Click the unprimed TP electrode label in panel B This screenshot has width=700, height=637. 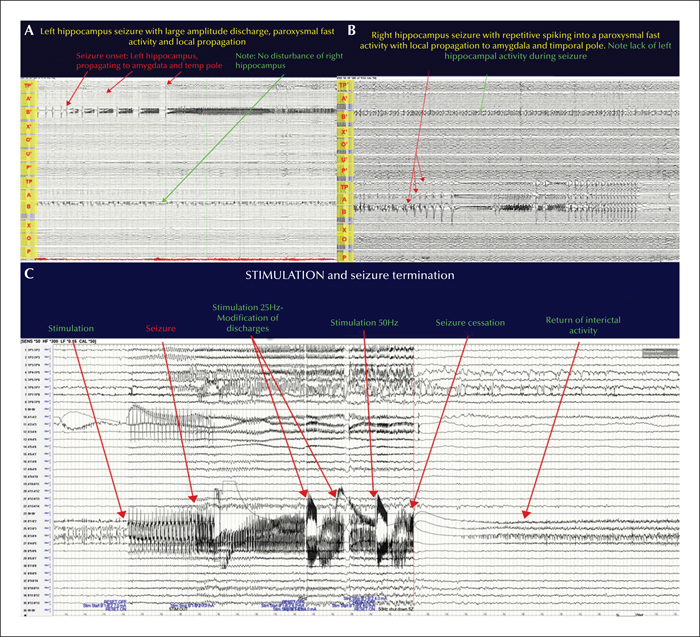(344, 187)
